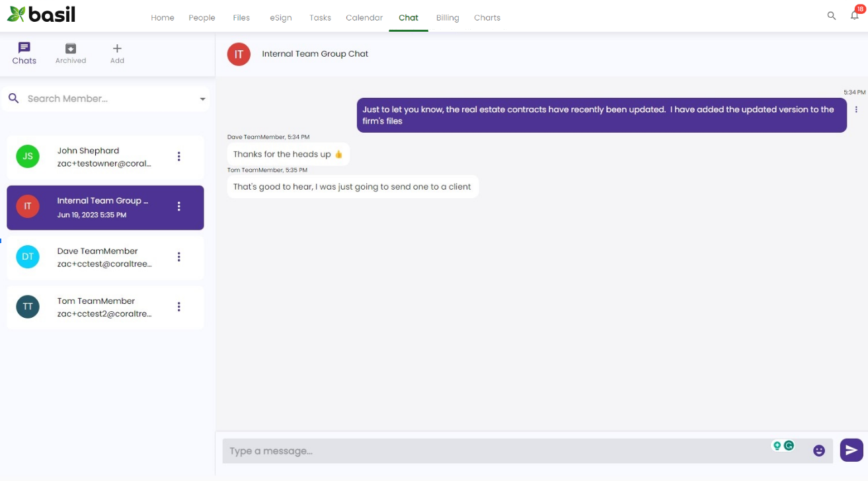Click the Grammarly icon in the message input
The height and width of the screenshot is (481, 868).
point(789,447)
